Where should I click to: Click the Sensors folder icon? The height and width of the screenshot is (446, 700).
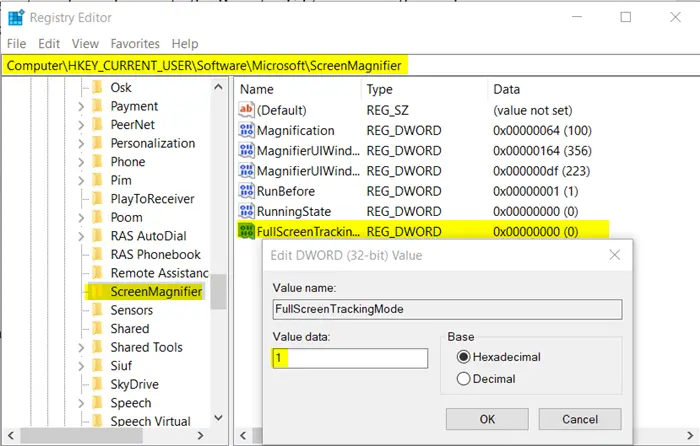point(97,310)
